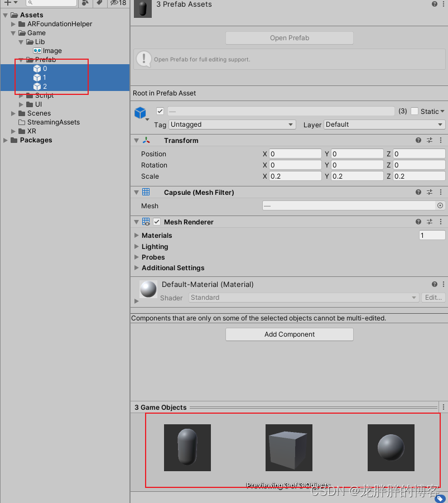Toggle the Static checkbox

click(x=415, y=111)
